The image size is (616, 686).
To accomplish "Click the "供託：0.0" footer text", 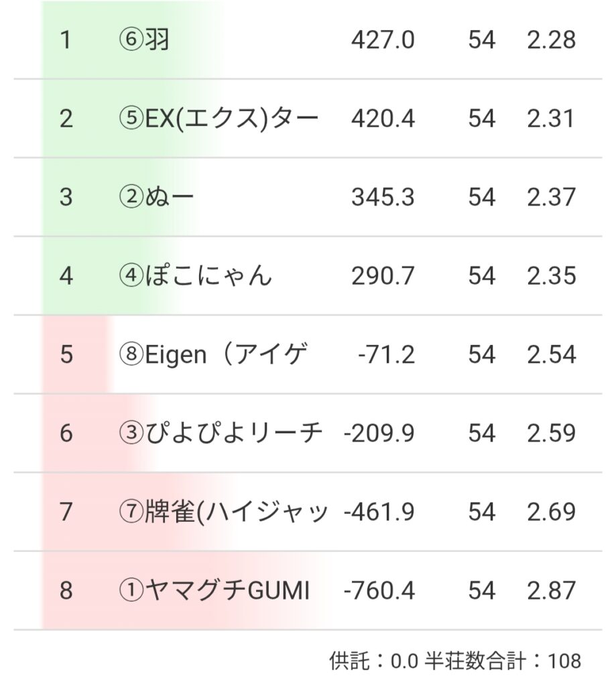I will click(x=374, y=661).
